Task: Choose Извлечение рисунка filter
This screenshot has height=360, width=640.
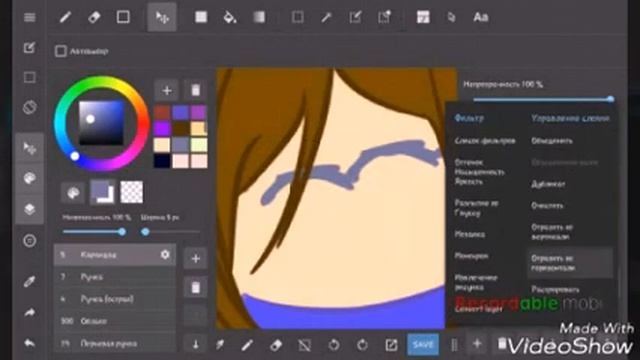Action: tap(476, 282)
